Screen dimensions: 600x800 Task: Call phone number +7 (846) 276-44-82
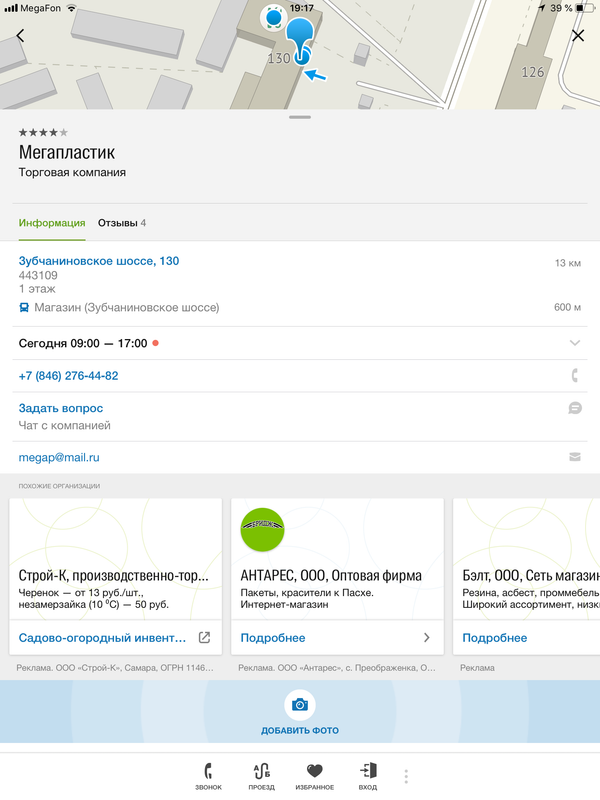click(x=68, y=376)
